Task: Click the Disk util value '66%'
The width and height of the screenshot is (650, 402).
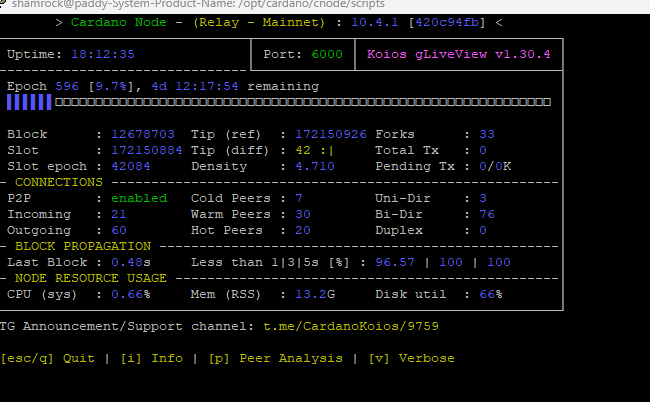Action: [x=491, y=295]
